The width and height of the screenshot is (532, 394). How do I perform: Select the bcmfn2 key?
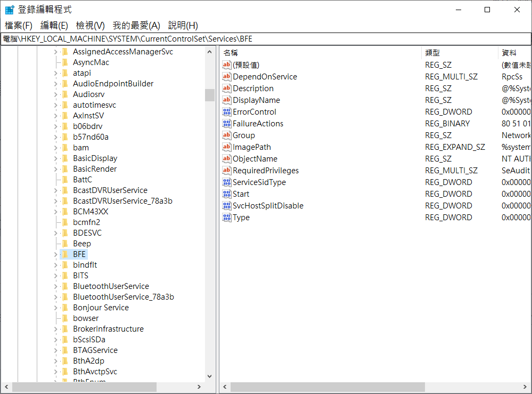(x=86, y=222)
